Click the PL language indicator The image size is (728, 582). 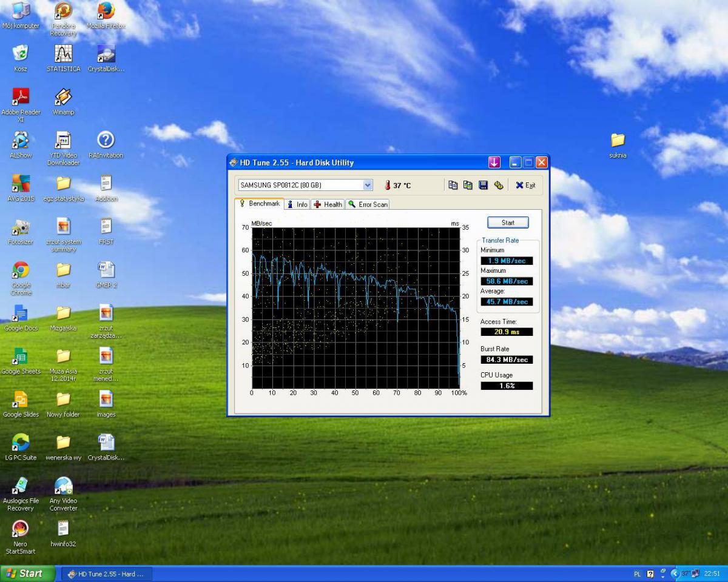(x=637, y=574)
